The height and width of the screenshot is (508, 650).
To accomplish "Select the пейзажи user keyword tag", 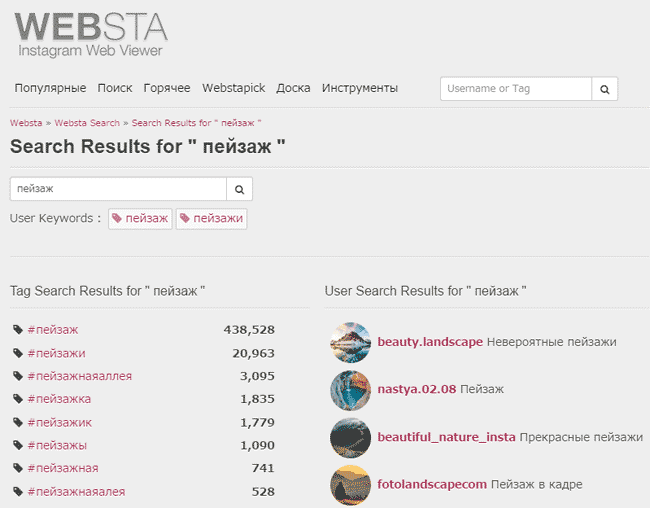I will 211,219.
